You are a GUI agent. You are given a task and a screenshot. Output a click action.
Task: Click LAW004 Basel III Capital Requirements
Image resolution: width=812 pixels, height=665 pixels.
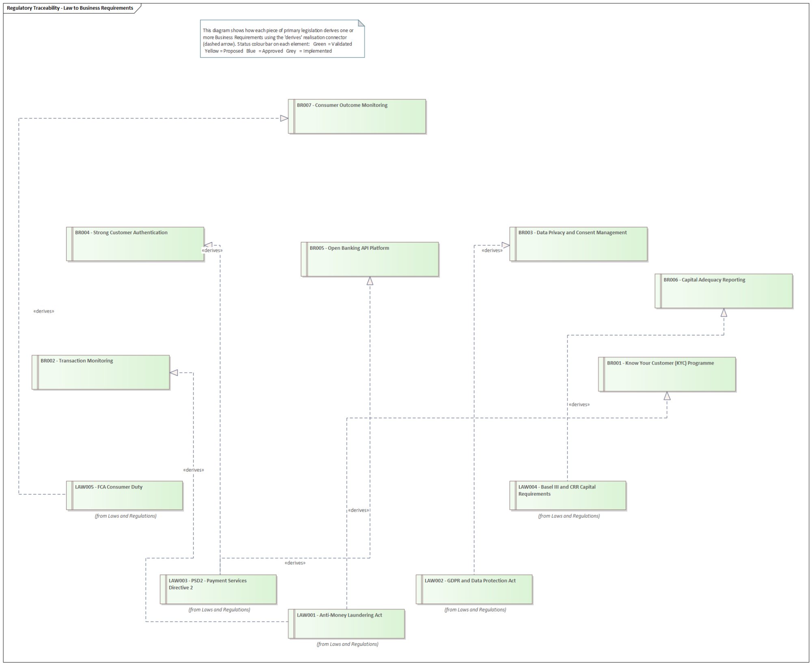568,495
